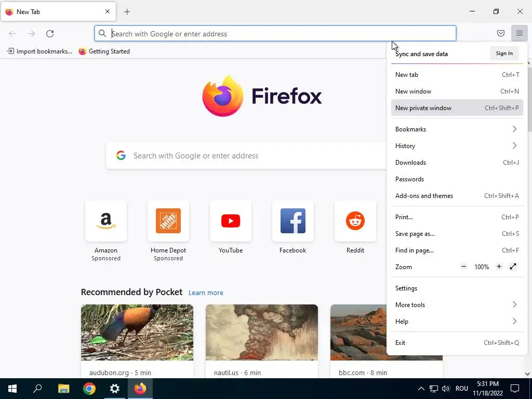
Task: Go forward using the forward arrow
Action: [31, 34]
